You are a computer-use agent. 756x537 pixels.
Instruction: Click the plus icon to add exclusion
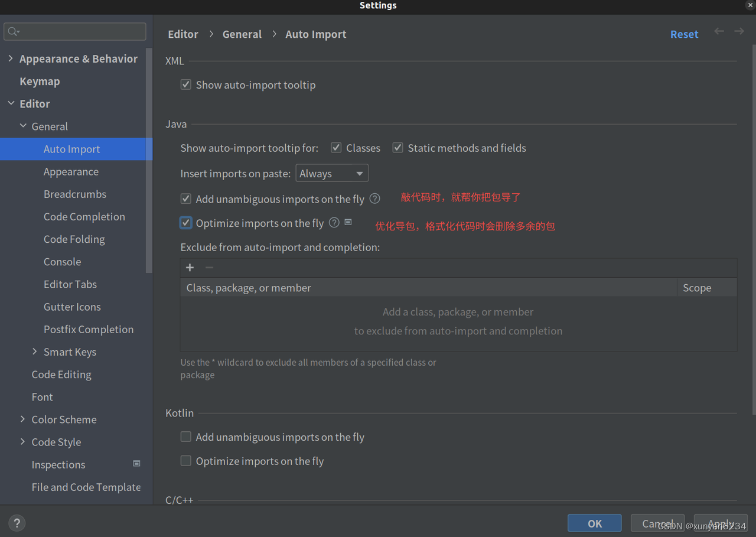190,268
